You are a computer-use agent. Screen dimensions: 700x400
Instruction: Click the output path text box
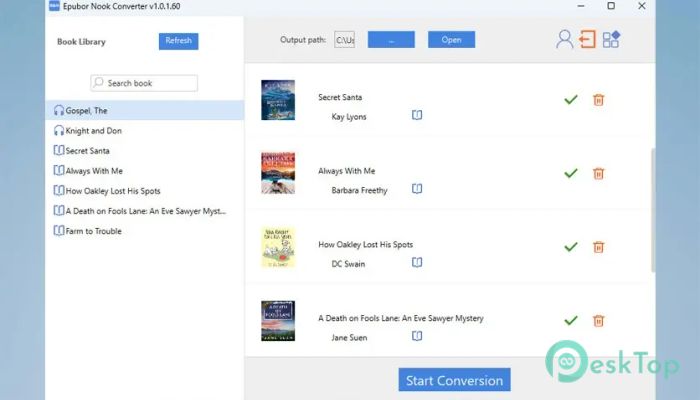[x=344, y=40]
